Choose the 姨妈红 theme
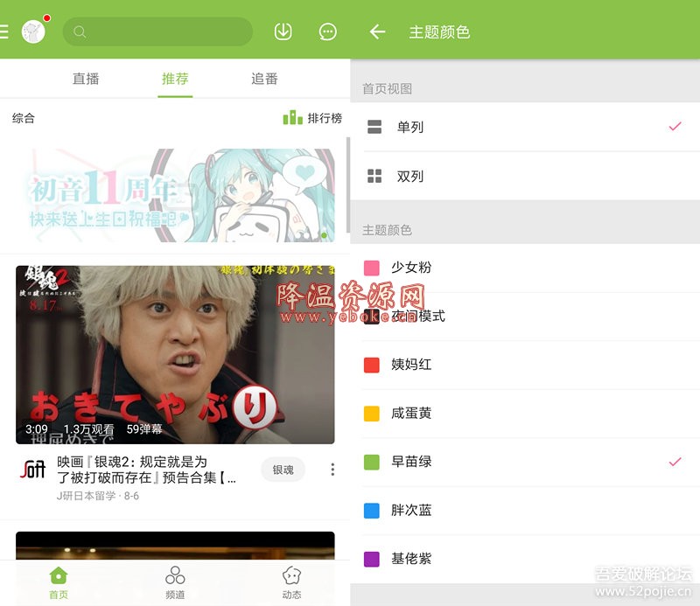Viewport: 700px width, 606px height. point(525,365)
